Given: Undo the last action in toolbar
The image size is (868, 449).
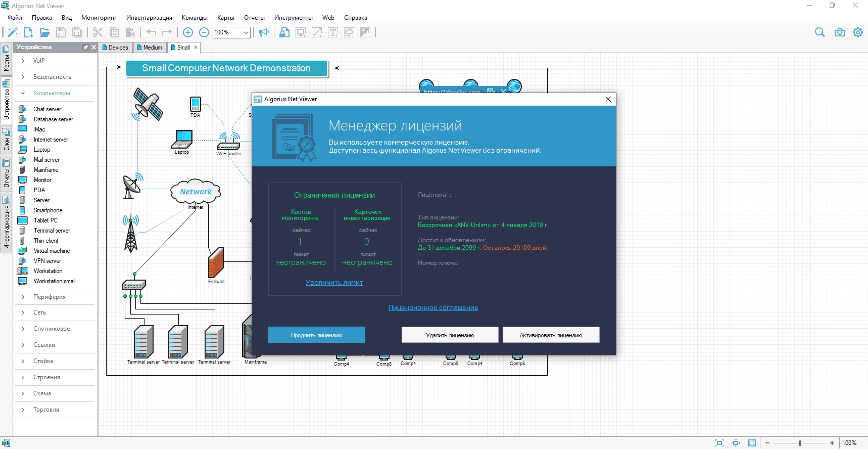Looking at the screenshot, I should [151, 32].
